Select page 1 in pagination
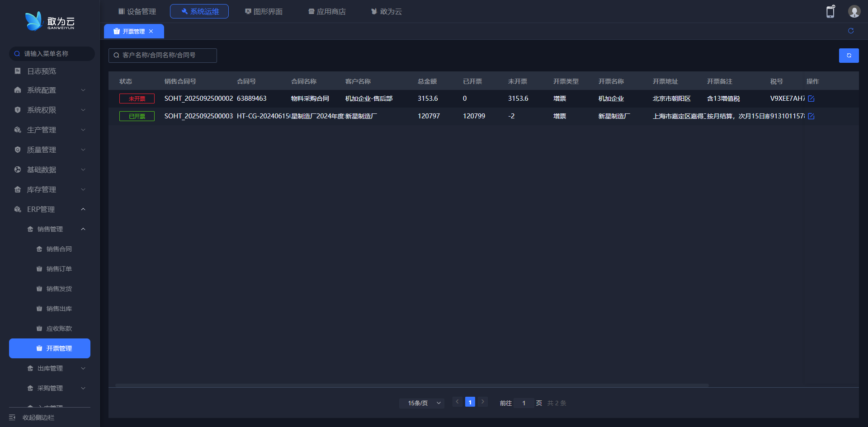This screenshot has height=427, width=868. (470, 402)
